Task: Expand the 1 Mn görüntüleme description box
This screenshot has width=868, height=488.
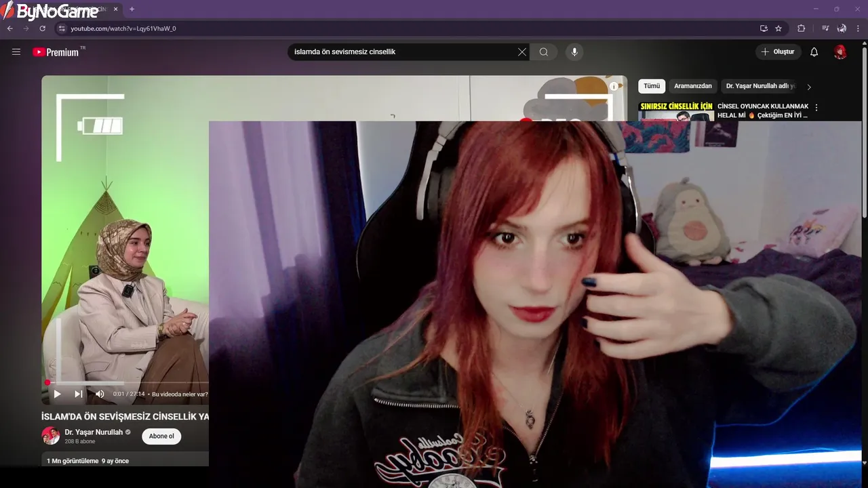Action: [125, 460]
